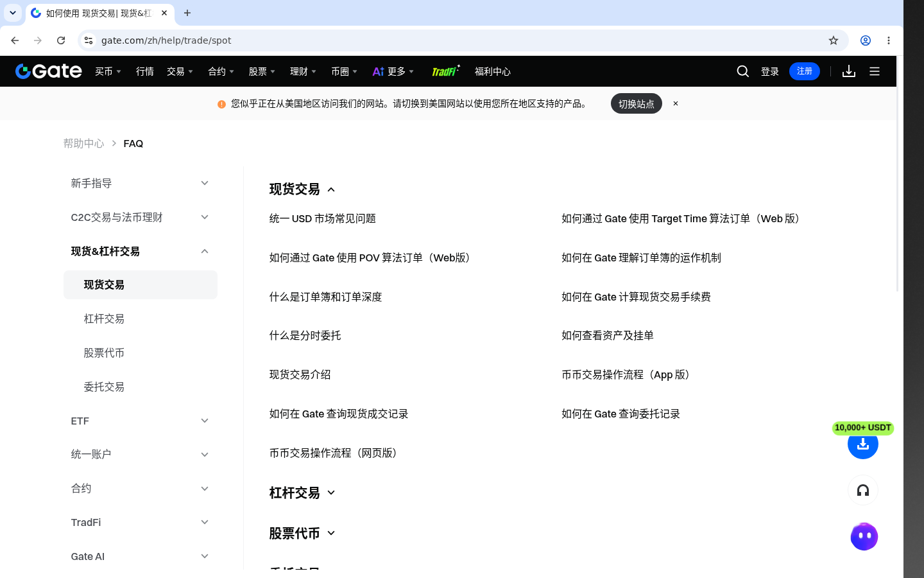Open the 股票 dropdown menu

[x=262, y=71]
